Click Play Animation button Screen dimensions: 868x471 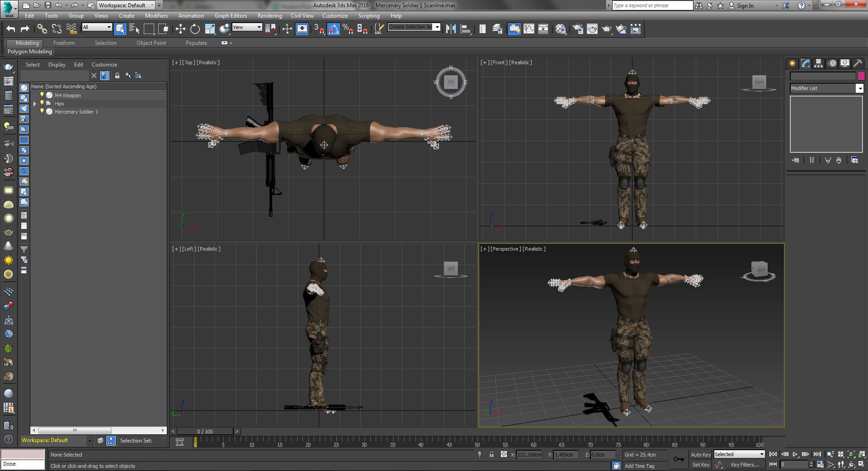795,454
